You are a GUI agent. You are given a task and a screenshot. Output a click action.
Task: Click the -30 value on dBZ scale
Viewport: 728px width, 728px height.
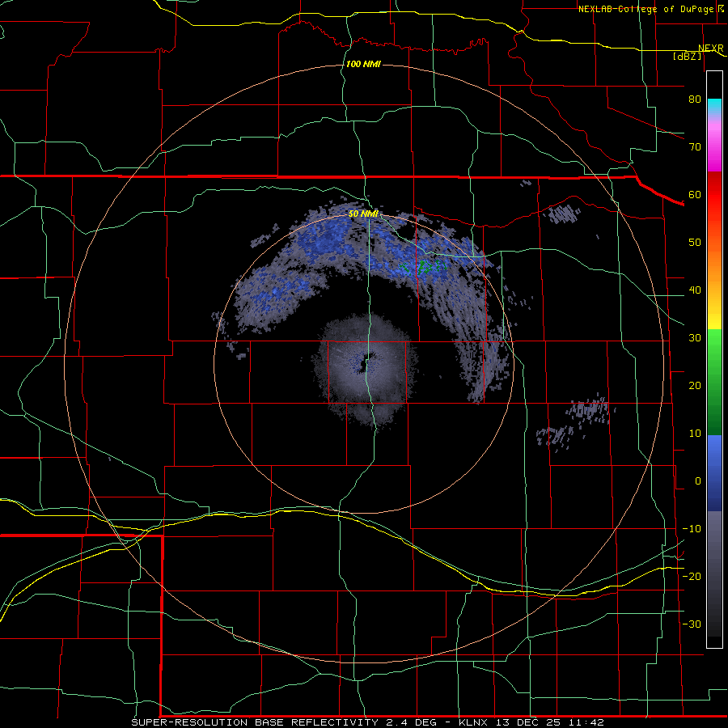click(692, 624)
